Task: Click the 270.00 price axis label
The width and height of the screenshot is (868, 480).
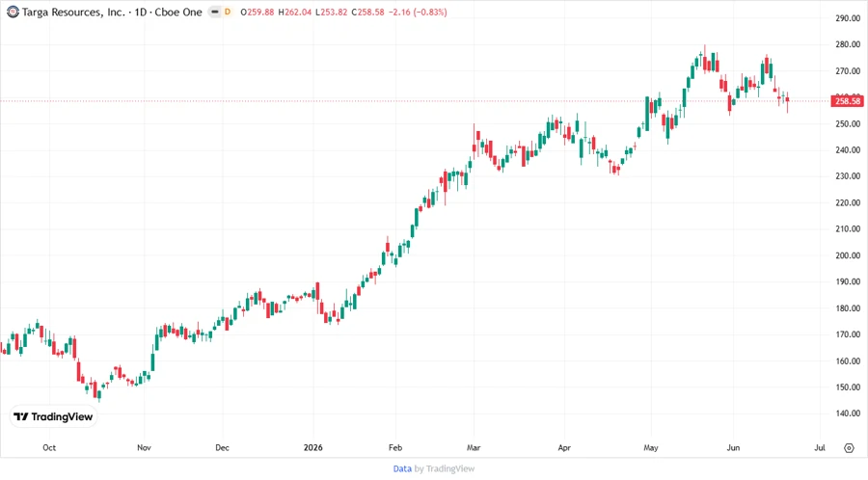Action: pos(848,70)
